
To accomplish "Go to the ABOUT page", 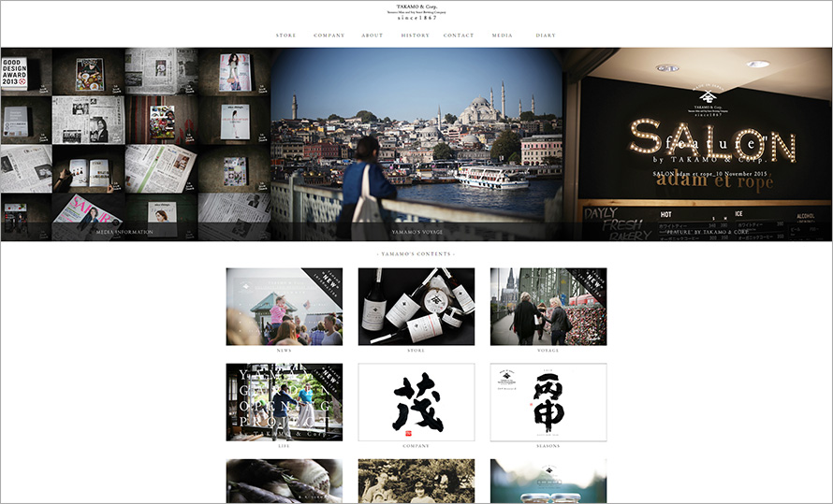I will 372,36.
